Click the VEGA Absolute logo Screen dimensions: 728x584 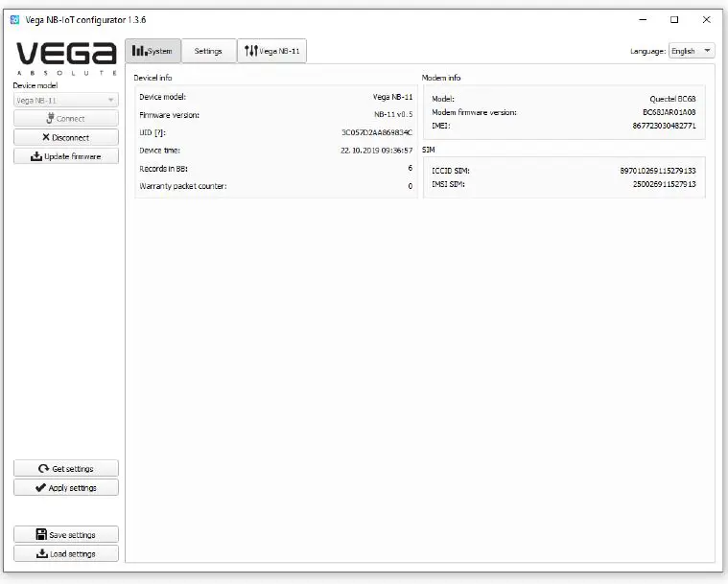coord(66,58)
